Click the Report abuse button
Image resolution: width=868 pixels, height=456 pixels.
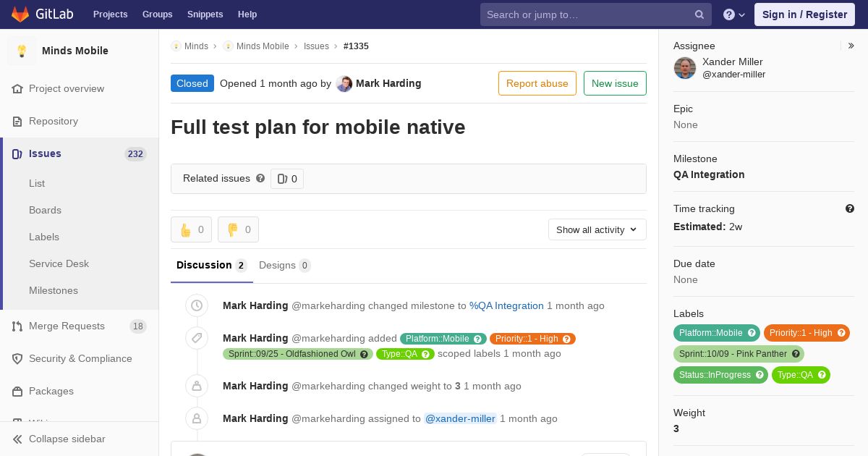pyautogui.click(x=537, y=83)
